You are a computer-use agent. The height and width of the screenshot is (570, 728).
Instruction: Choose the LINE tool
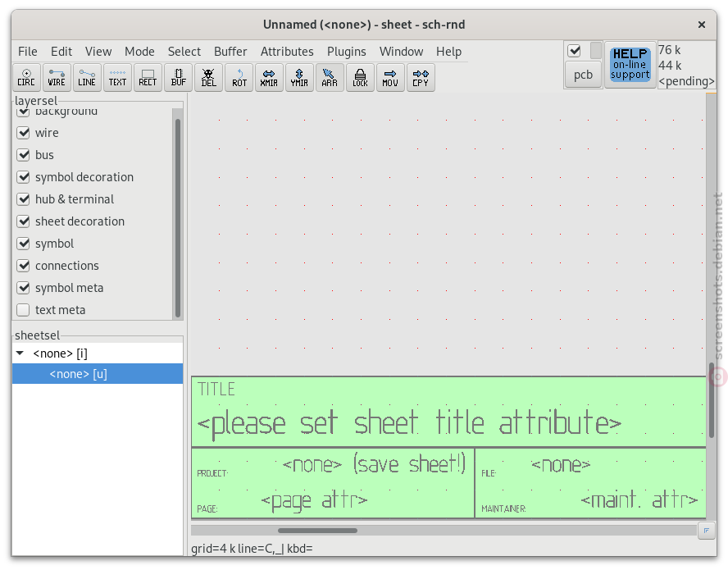click(x=87, y=78)
